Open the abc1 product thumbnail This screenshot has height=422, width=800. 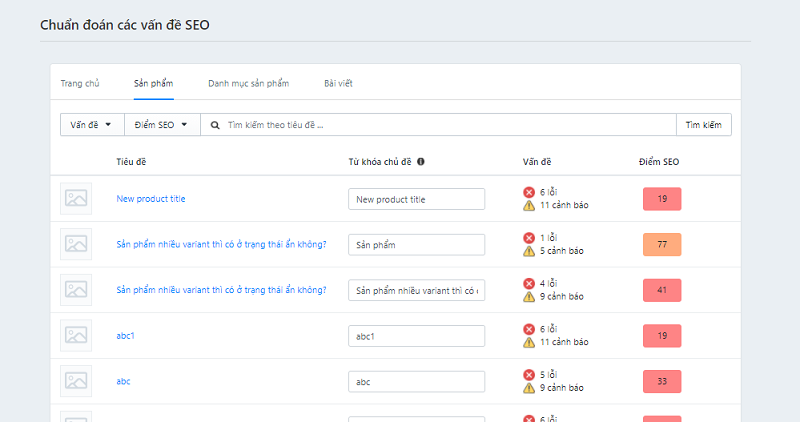tap(76, 335)
